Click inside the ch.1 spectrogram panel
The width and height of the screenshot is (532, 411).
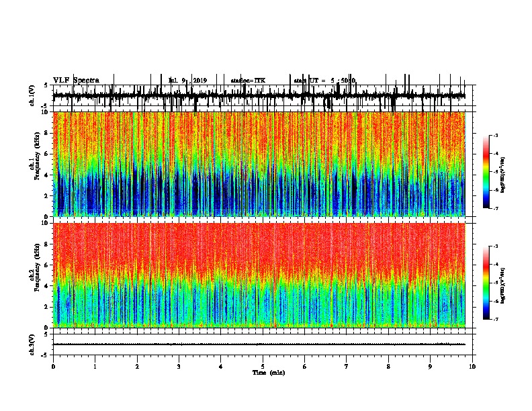click(259, 164)
